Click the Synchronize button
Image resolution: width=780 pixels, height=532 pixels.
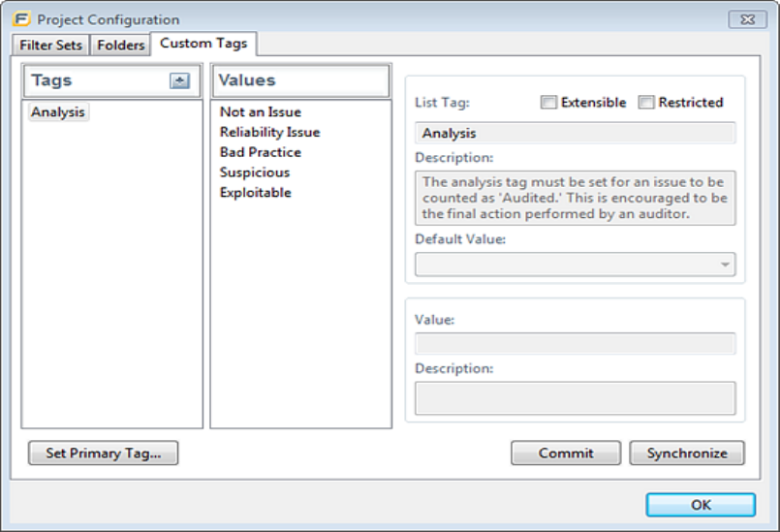click(x=687, y=453)
